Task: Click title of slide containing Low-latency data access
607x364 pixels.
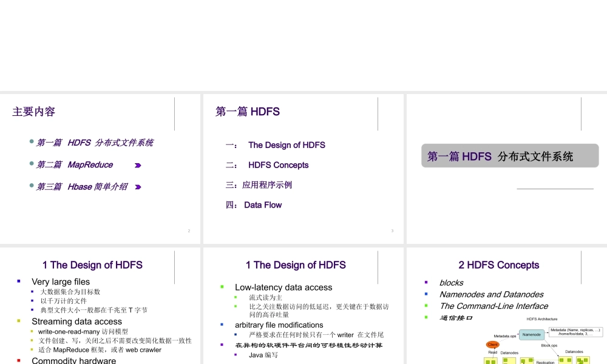Action: point(296,265)
